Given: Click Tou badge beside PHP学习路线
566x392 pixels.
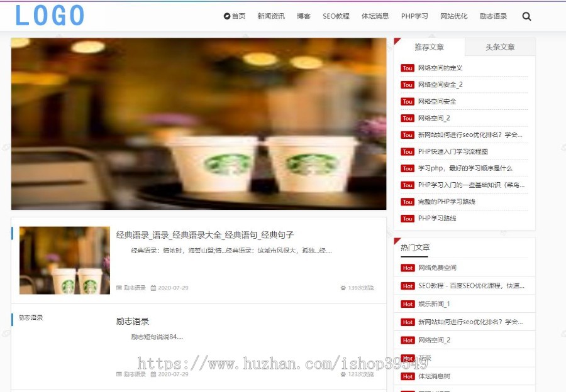Looking at the screenshot, I should [x=408, y=219].
